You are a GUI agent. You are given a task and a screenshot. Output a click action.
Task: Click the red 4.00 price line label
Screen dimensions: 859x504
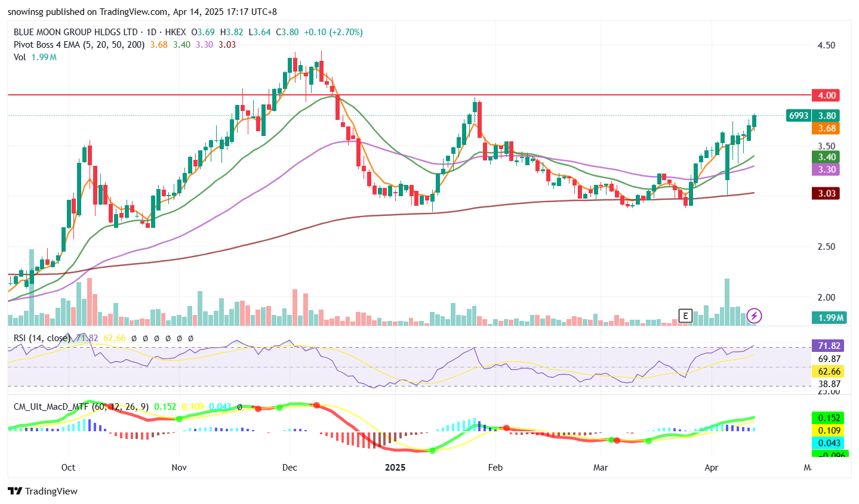(x=826, y=95)
